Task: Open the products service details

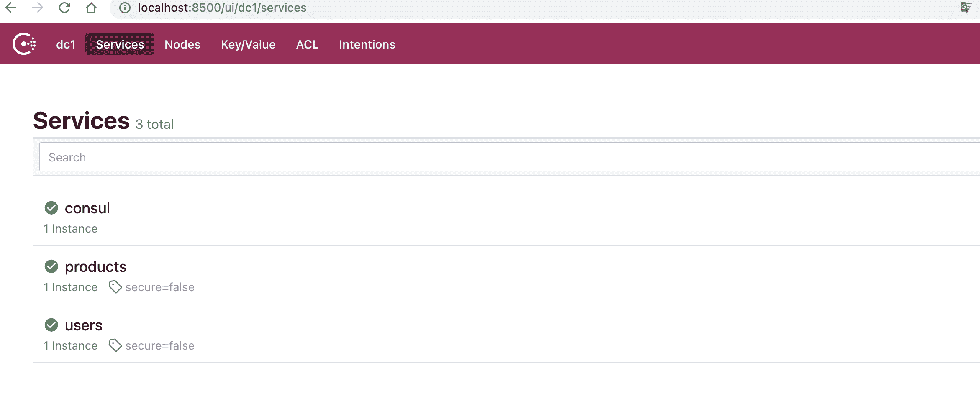Action: [x=95, y=267]
